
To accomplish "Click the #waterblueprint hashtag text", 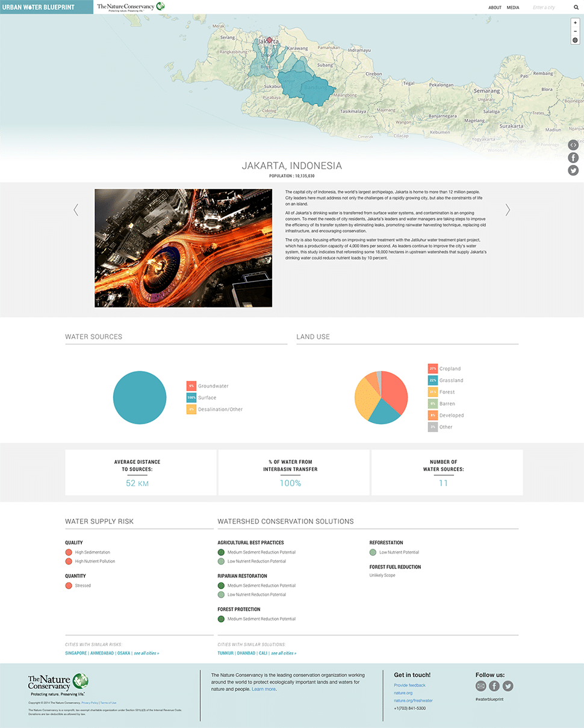I will pyautogui.click(x=489, y=699).
